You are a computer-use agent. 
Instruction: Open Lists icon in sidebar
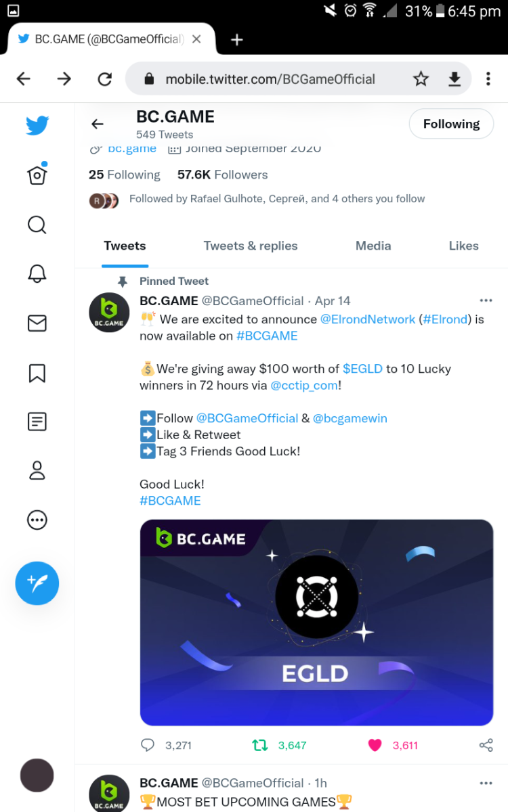[x=37, y=422]
